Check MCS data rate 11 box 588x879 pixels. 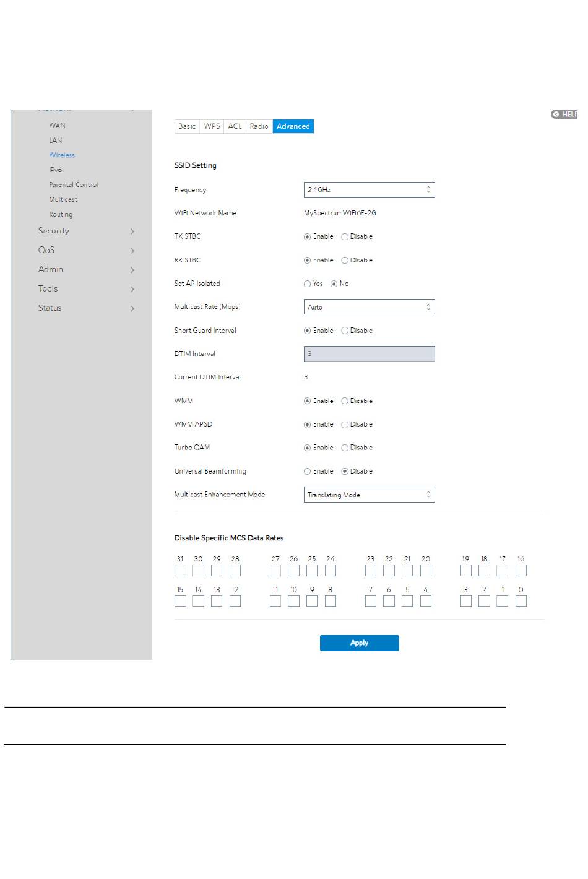coord(275,600)
